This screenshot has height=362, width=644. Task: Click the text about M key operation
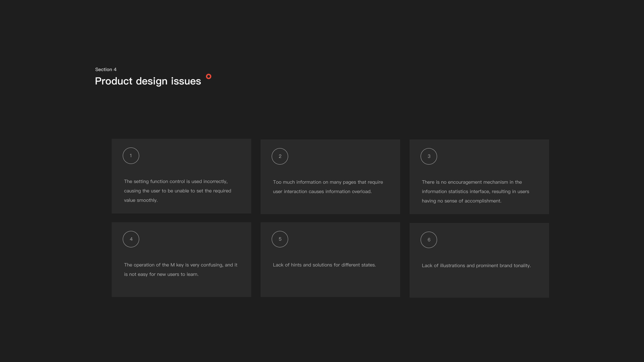[180, 269]
